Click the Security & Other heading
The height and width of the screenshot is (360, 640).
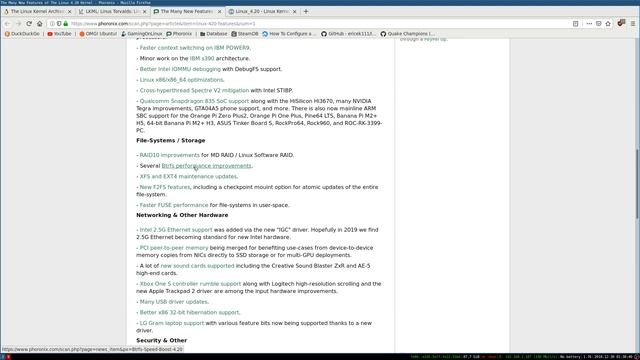162,340
